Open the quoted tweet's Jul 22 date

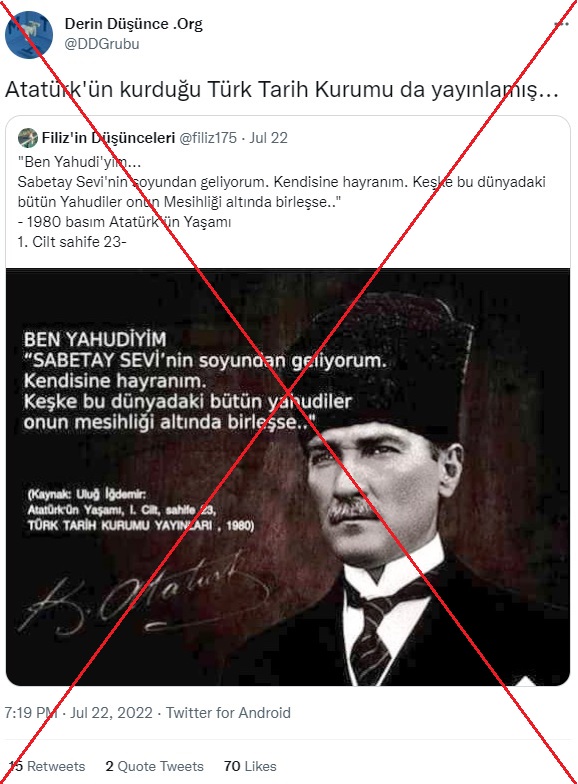268,138
